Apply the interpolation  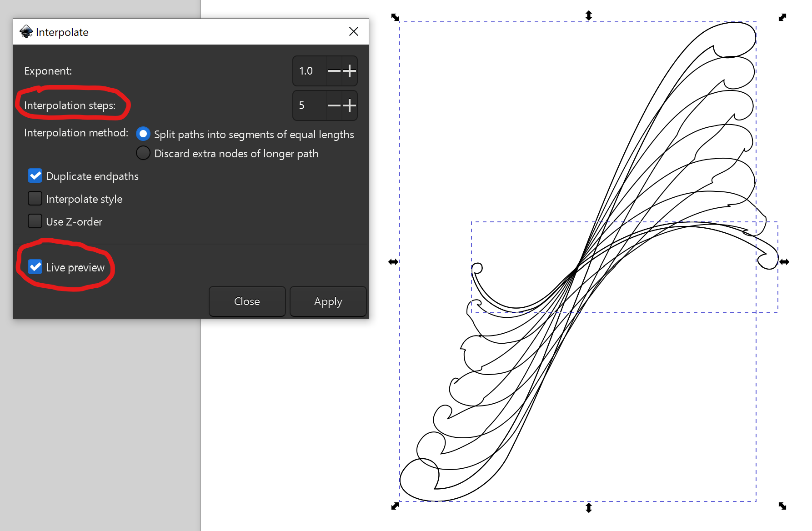tap(328, 301)
